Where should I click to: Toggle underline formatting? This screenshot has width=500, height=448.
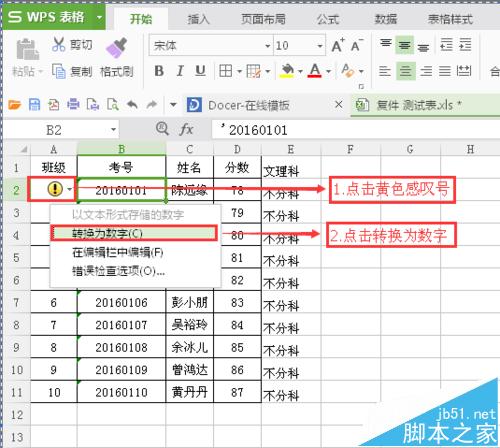coord(200,71)
